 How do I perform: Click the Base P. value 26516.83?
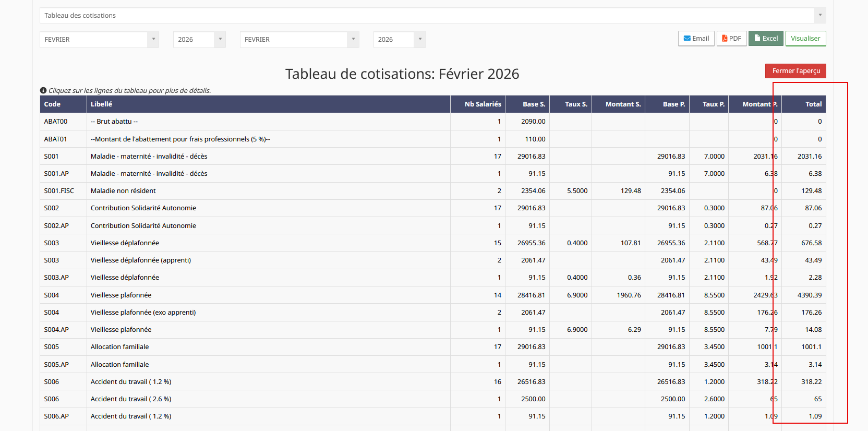tap(667, 381)
